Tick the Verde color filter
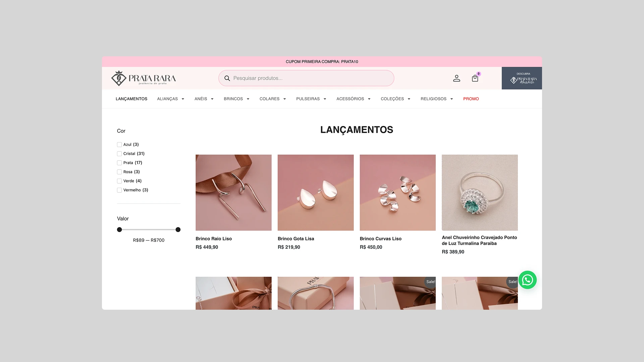 (x=119, y=181)
